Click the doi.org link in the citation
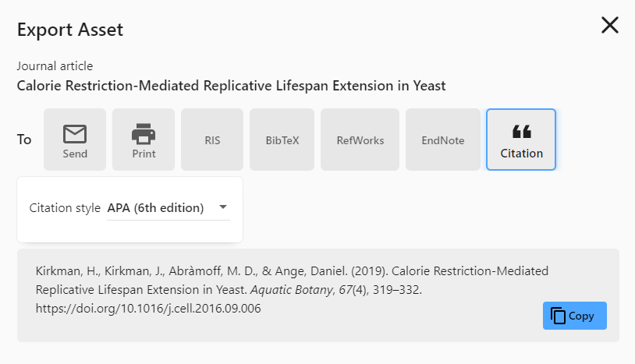635x364 pixels. coord(148,309)
